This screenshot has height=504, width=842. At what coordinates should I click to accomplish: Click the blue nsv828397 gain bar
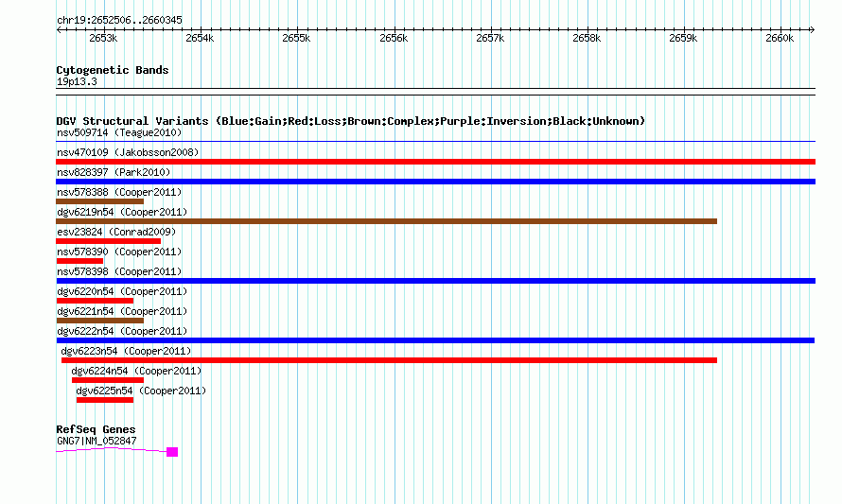click(435, 182)
